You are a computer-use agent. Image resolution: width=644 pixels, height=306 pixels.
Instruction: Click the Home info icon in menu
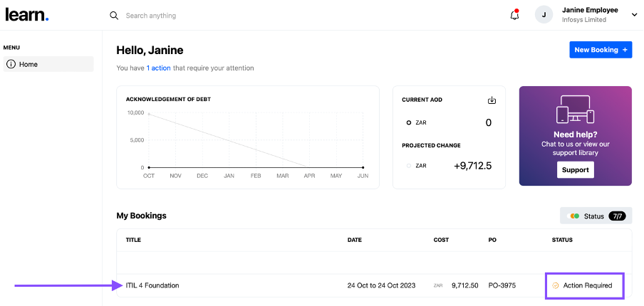click(11, 64)
